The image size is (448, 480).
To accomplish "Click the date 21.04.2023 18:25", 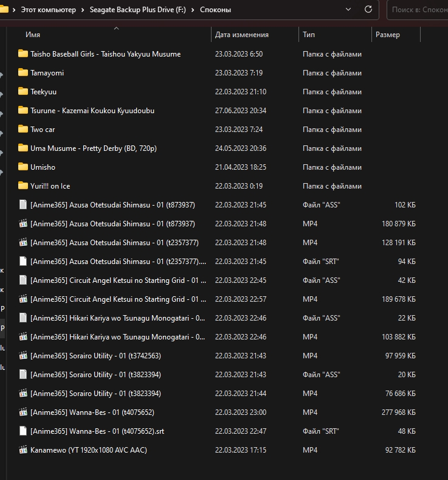I will [241, 167].
